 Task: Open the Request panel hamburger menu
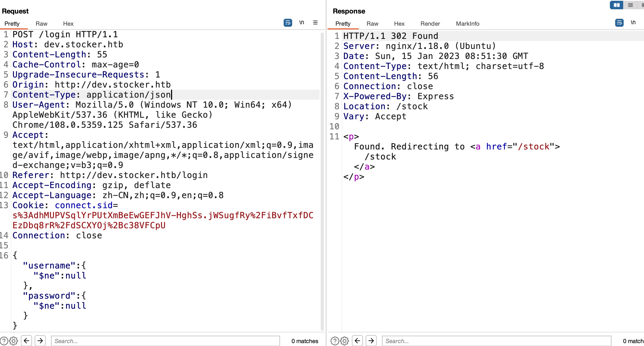click(x=315, y=23)
